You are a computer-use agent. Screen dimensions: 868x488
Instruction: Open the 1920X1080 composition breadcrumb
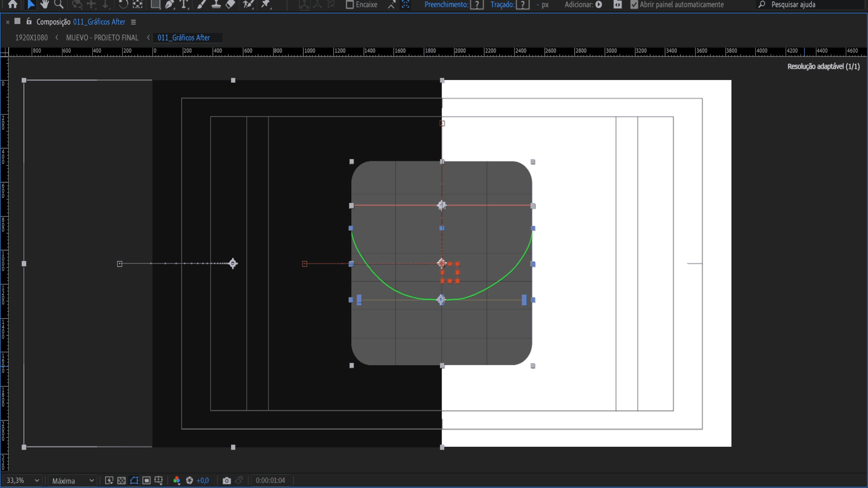31,38
